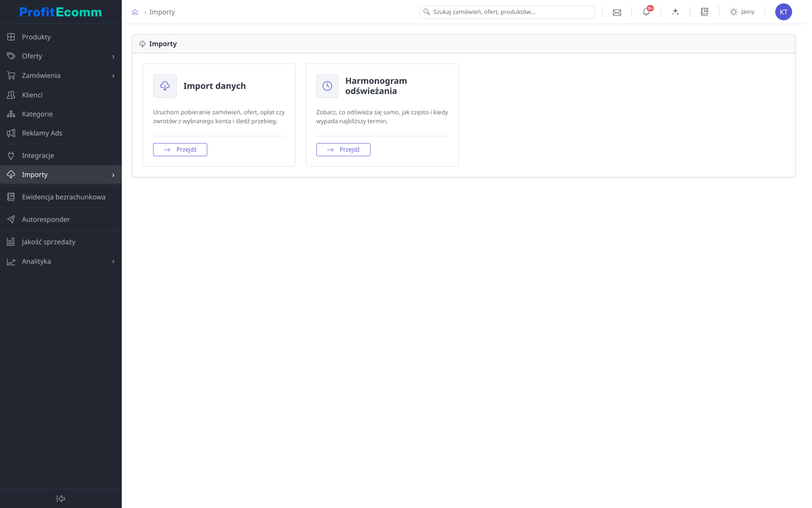
Task: Open Kategorie menu item
Action: (x=61, y=114)
